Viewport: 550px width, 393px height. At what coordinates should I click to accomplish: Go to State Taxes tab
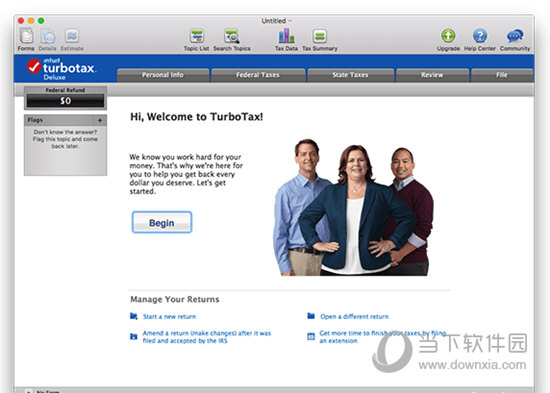pos(350,75)
